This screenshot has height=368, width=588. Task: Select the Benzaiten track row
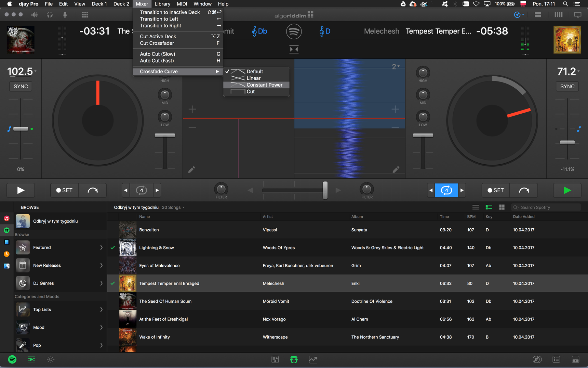[347, 230]
